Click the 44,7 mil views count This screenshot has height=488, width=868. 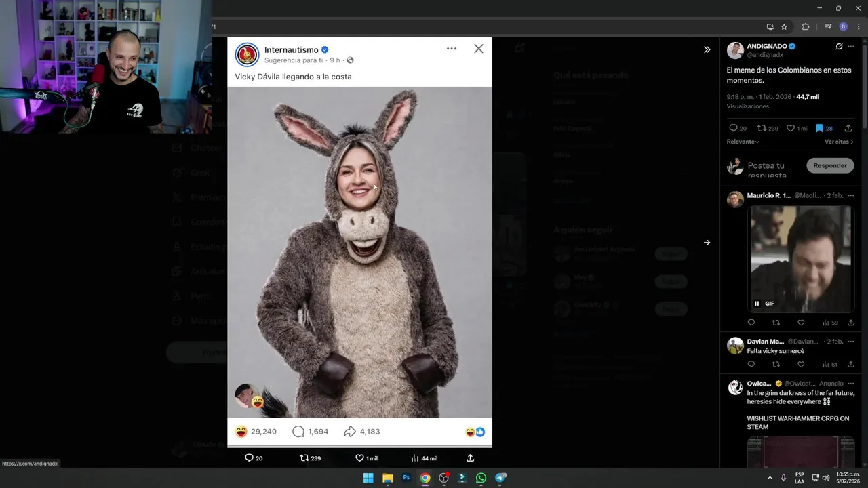pyautogui.click(x=808, y=97)
